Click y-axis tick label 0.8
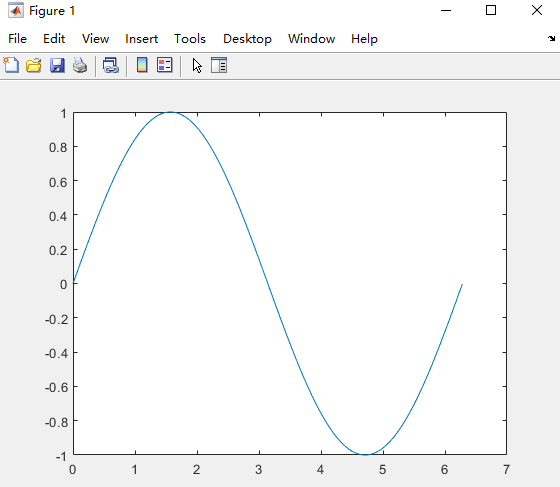The width and height of the screenshot is (560, 487). point(58,147)
